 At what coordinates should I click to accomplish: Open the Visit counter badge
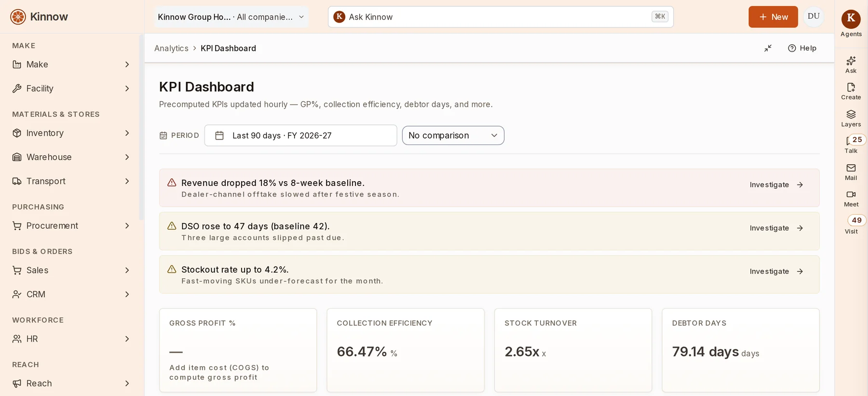(x=856, y=220)
